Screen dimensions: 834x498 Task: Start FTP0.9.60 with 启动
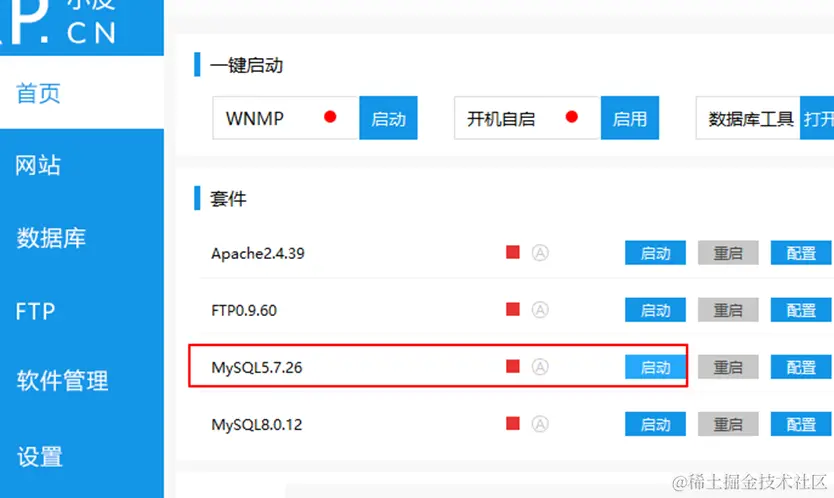click(655, 310)
